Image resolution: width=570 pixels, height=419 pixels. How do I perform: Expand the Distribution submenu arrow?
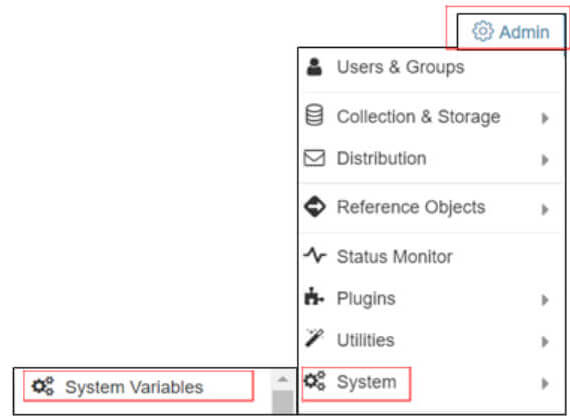pos(545,160)
